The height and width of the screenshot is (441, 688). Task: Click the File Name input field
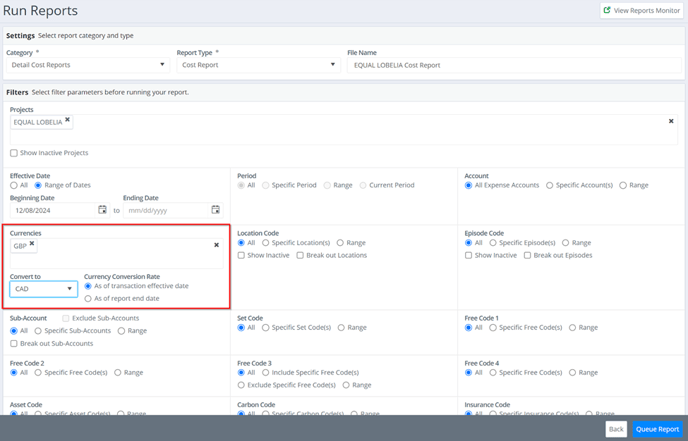(x=514, y=65)
